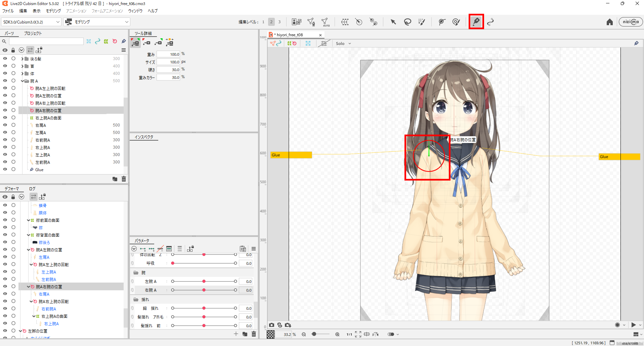Screen dimensions: 644x346
Task: Collapse the 腕 A folder
Action: [x=22, y=81]
